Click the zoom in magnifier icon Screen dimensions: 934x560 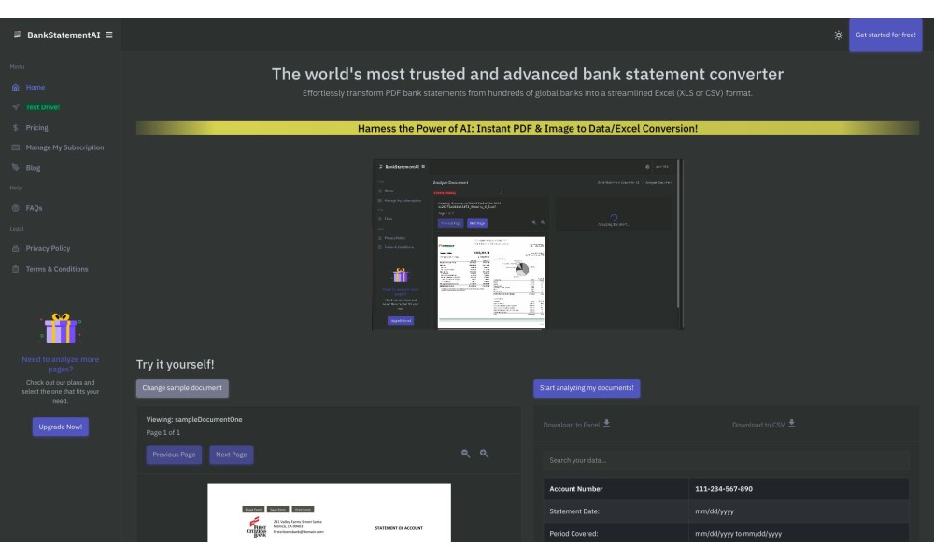pyautogui.click(x=484, y=454)
